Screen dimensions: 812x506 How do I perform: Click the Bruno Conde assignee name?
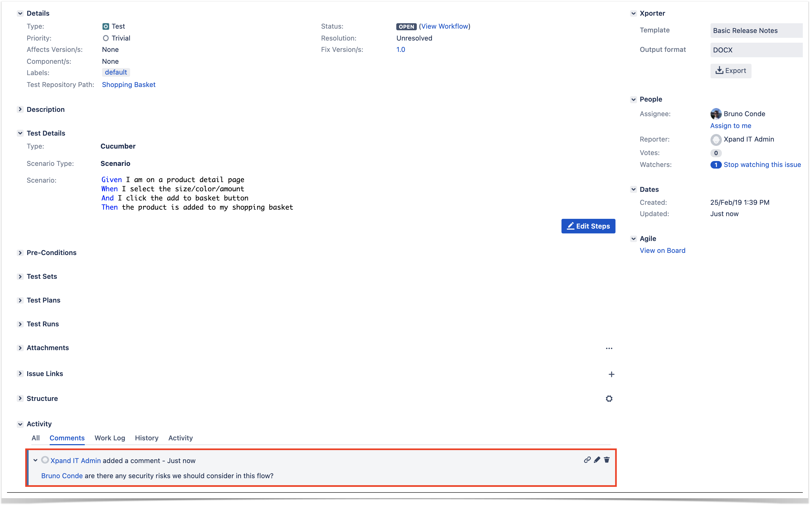[744, 114]
